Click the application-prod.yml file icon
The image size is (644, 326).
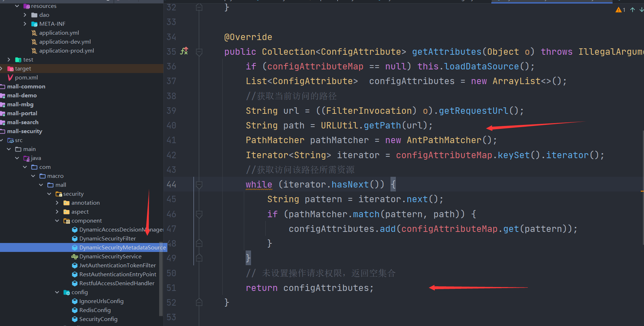pyautogui.click(x=34, y=50)
